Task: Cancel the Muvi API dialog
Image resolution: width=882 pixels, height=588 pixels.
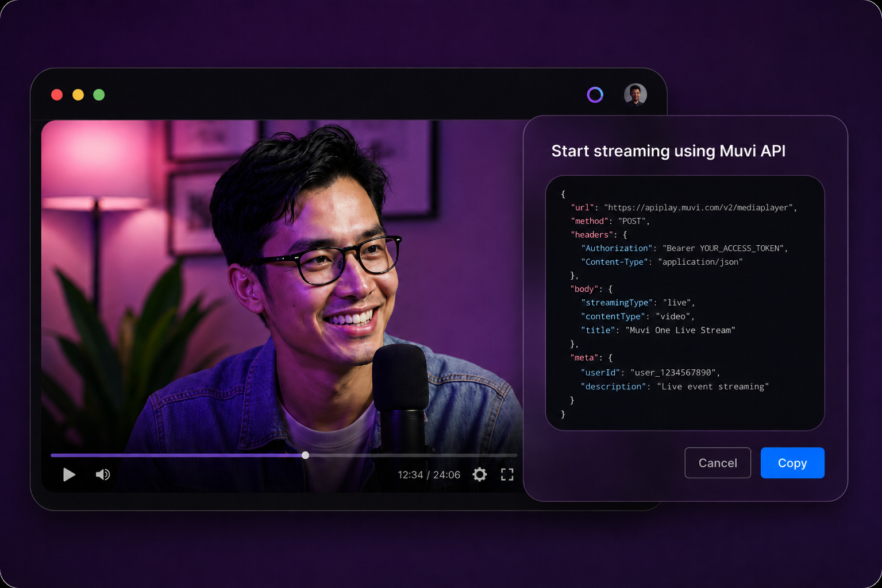Action: (x=718, y=463)
